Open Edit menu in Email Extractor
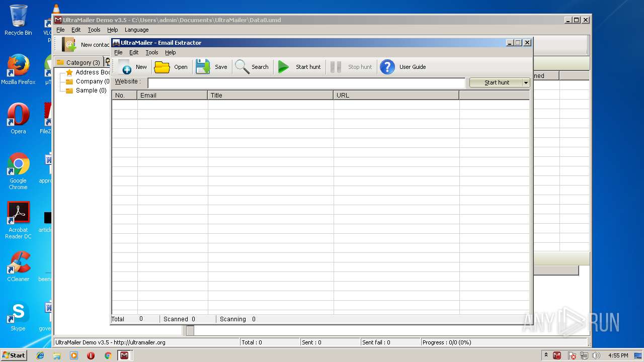 (134, 52)
